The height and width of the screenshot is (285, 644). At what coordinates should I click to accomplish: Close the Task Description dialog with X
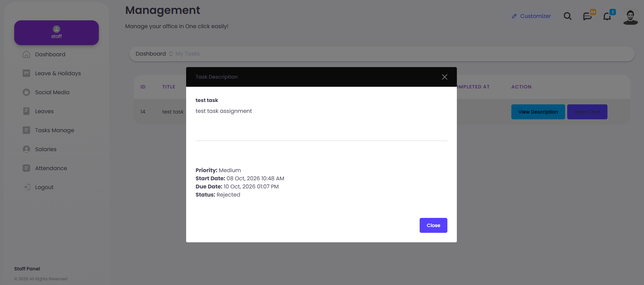pyautogui.click(x=445, y=77)
